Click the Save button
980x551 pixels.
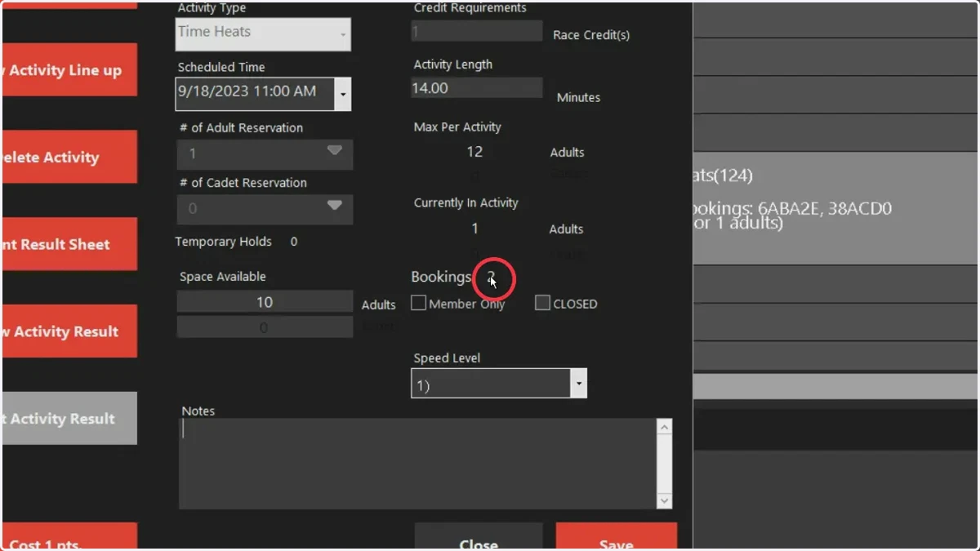tap(617, 536)
